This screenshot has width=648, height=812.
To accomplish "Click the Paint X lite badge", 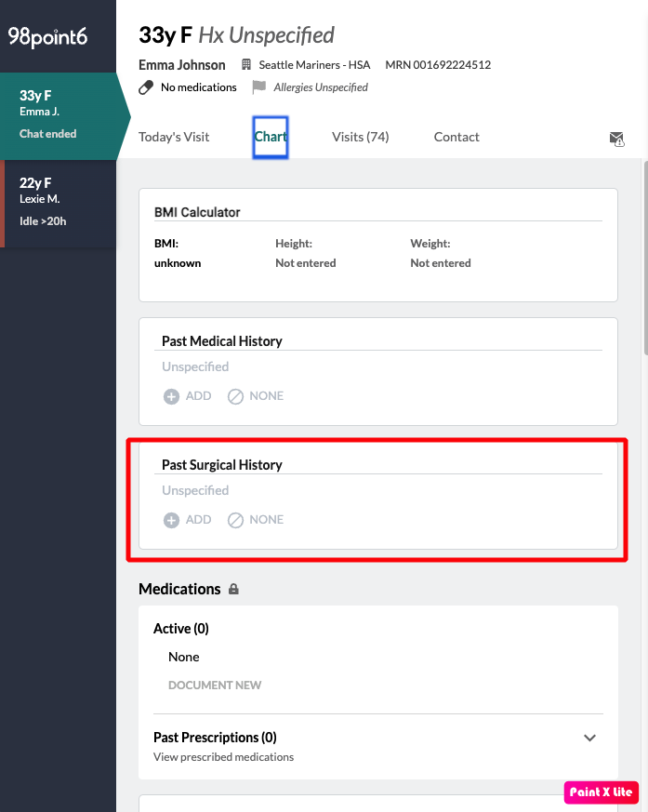I will coord(601,792).
